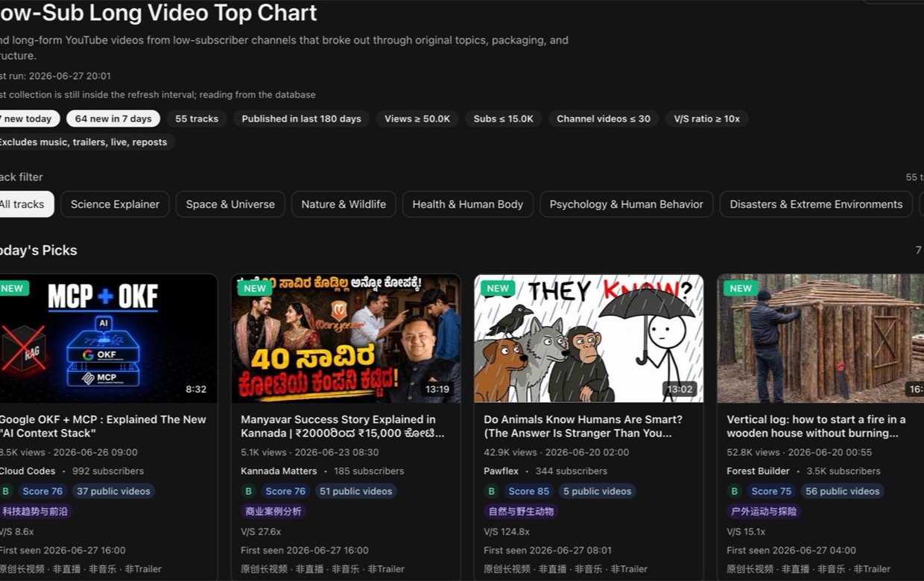Click the NEW badge on Manyavar thumbnail
924x581 pixels.
point(255,288)
